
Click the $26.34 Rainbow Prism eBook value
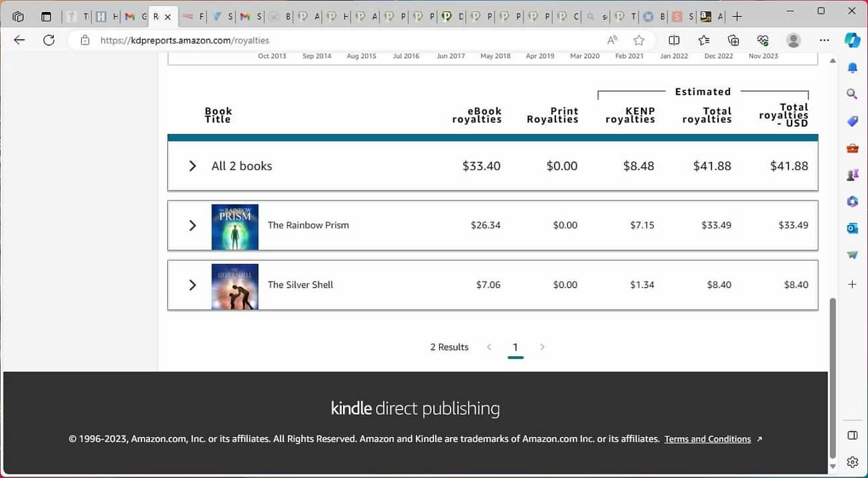tap(486, 225)
